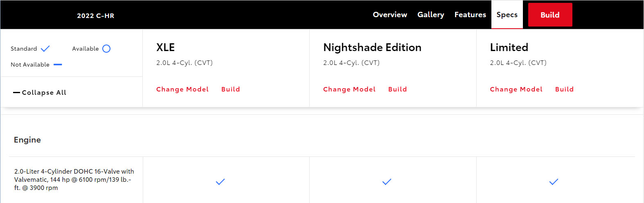Collapse the Engine section header

pos(27,140)
